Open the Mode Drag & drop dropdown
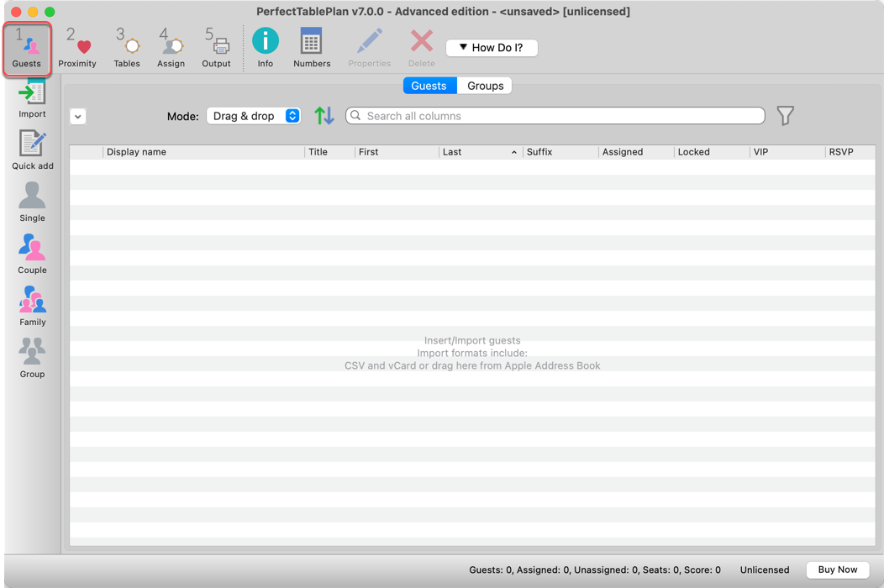Image resolution: width=884 pixels, height=588 pixels. click(253, 116)
